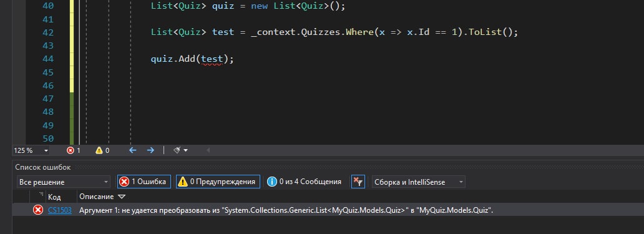Click the "Add" method name on line 44
Screen dimensions: 644x234
187,59
